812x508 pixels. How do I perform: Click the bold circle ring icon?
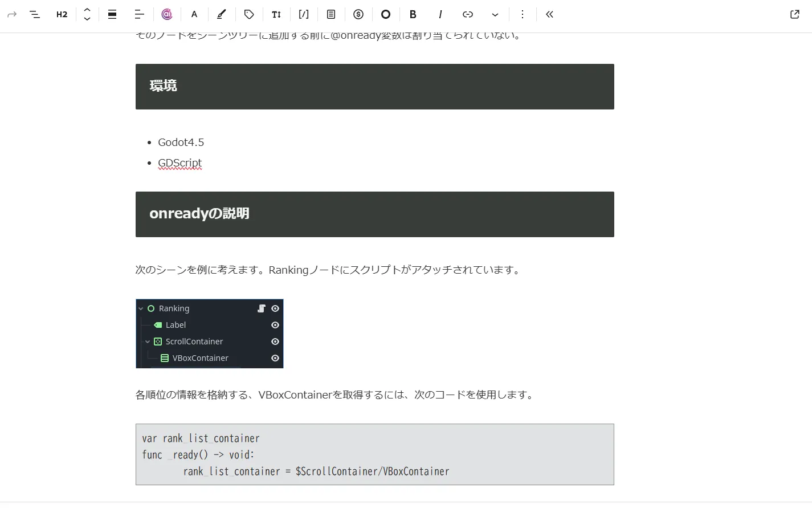pyautogui.click(x=386, y=14)
